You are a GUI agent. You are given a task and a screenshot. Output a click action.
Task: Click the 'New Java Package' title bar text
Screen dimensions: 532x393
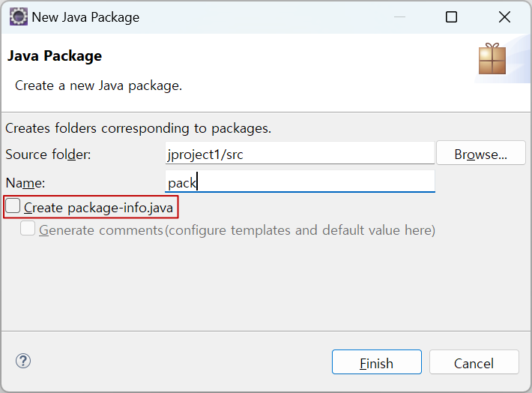(x=85, y=17)
